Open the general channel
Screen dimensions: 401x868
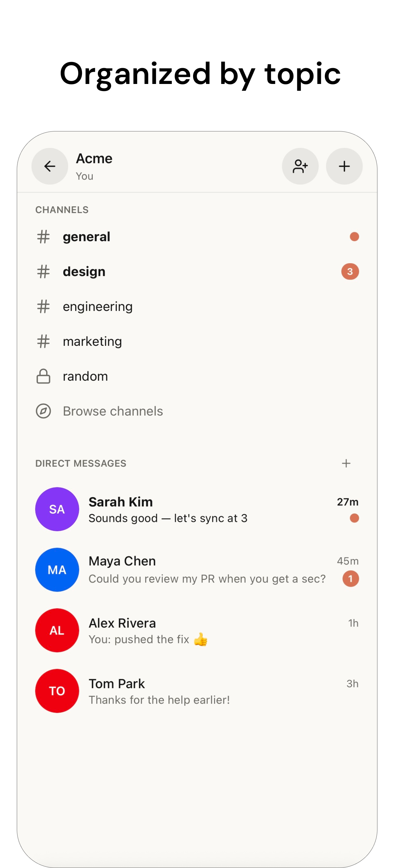click(x=197, y=237)
